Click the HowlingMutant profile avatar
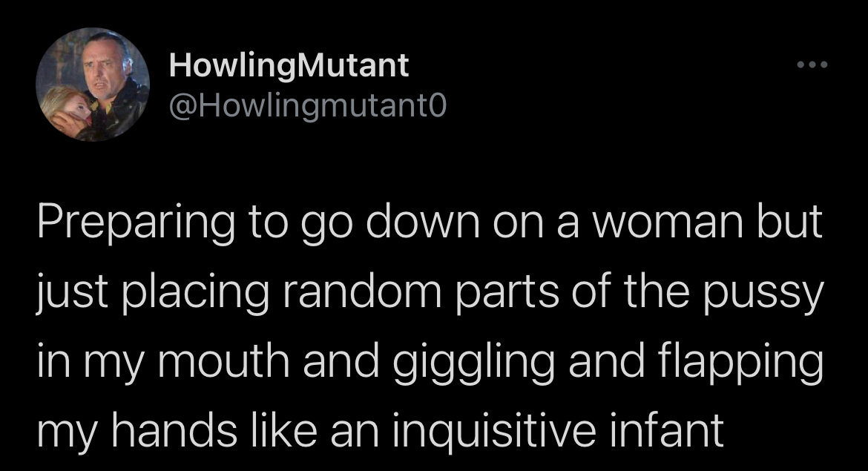This screenshot has height=471, width=868. [93, 84]
